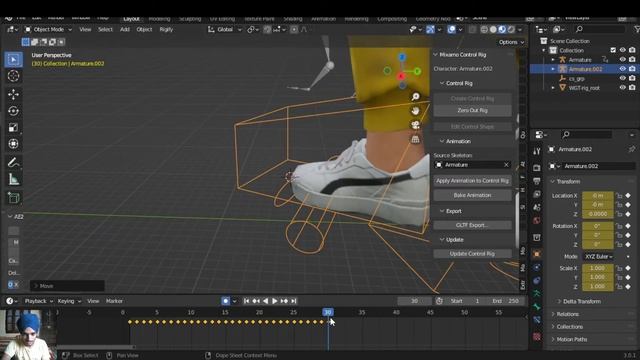Open Options dropdown in viewport
Image resolution: width=640 pixels, height=360 pixels.
(511, 42)
